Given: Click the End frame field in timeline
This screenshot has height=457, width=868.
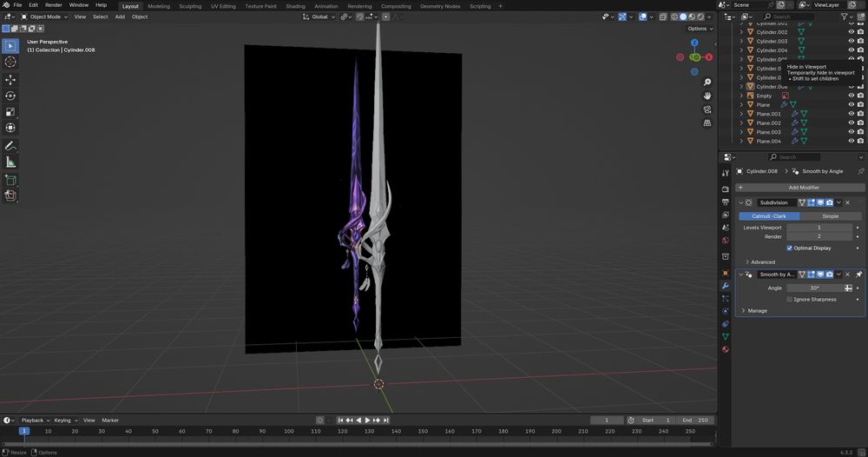Looking at the screenshot, I should (697, 420).
